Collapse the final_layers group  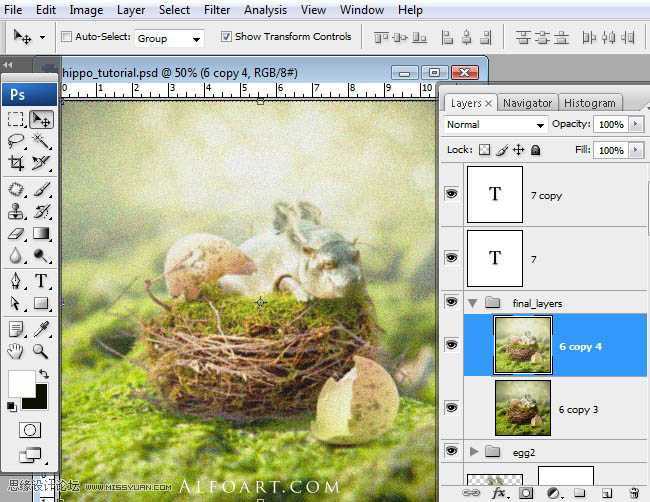[x=472, y=303]
